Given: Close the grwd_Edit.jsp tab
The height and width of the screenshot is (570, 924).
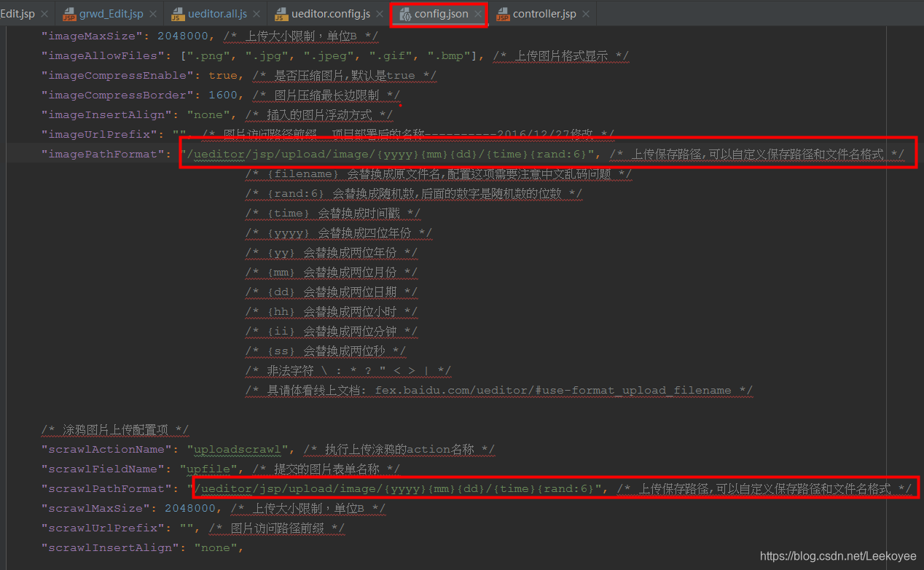Looking at the screenshot, I should pos(152,15).
